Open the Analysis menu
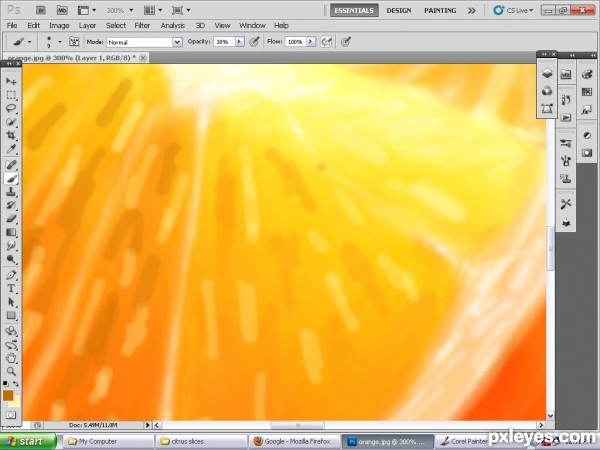This screenshot has width=600, height=450. pyautogui.click(x=173, y=26)
